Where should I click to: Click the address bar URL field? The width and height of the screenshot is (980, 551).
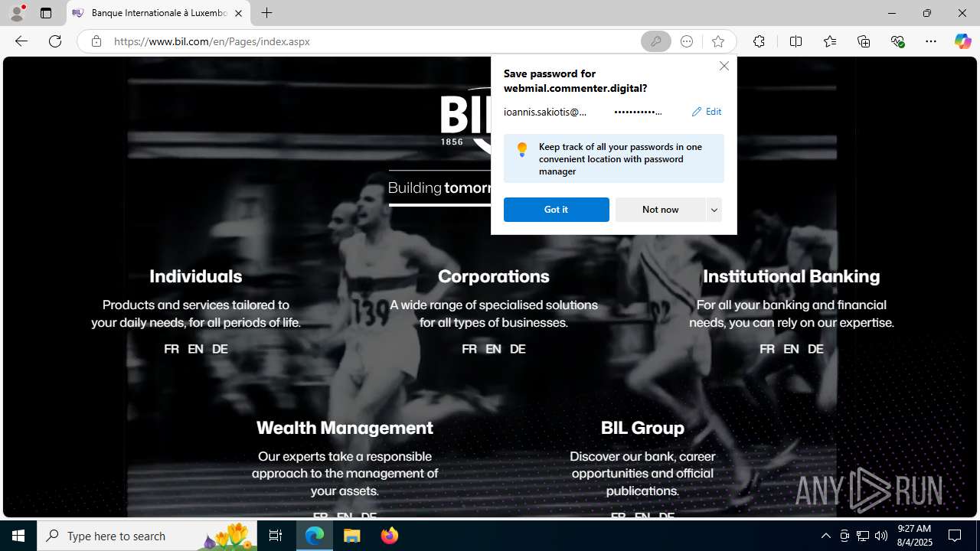[x=375, y=41]
